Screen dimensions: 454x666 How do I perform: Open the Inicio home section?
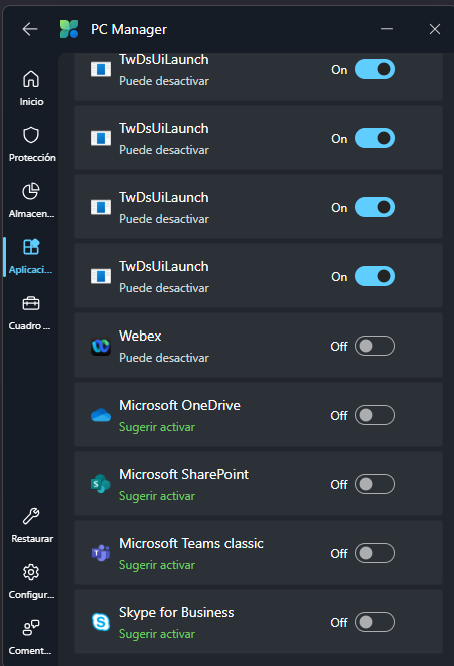(x=31, y=88)
